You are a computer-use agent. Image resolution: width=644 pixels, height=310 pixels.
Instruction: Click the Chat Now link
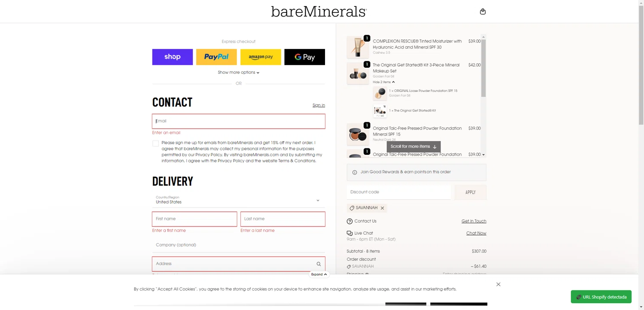(476, 233)
